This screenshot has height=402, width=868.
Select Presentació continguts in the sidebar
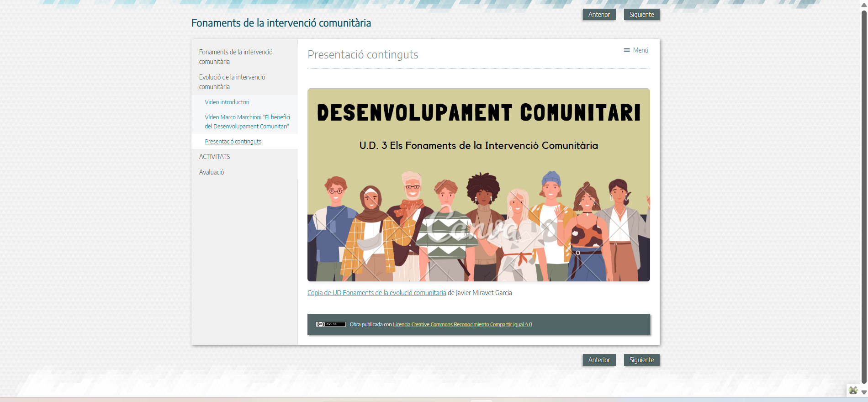point(233,142)
